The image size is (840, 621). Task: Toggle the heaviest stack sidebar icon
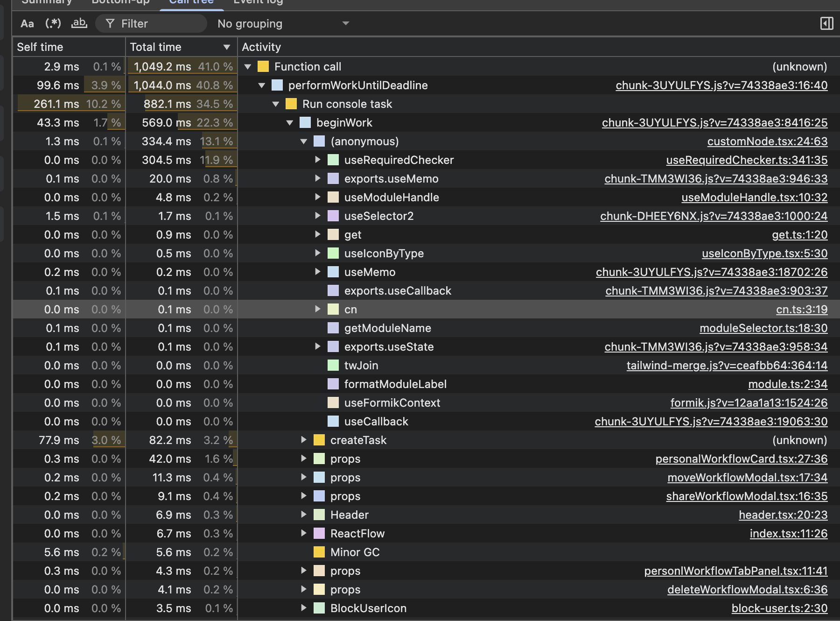click(x=826, y=23)
